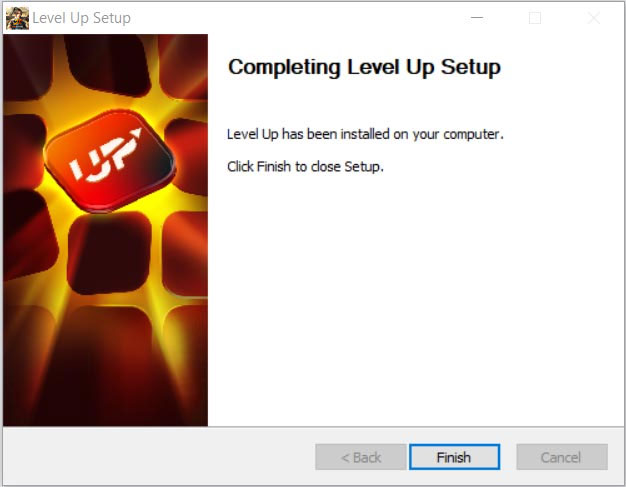626x487 pixels.
Task: Click the 'Click Finish to close Setup' text
Action: coord(305,166)
